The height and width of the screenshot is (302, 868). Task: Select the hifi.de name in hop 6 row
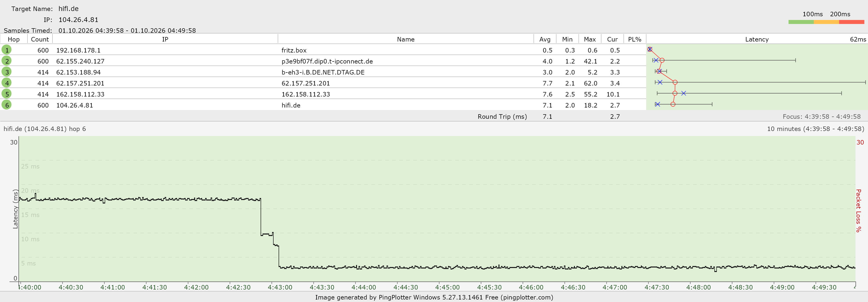tap(291, 105)
